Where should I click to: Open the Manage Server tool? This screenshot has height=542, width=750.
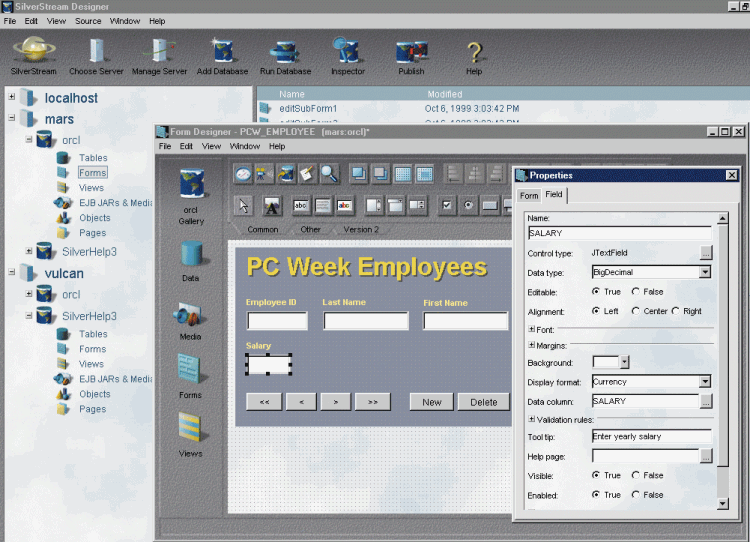159,50
